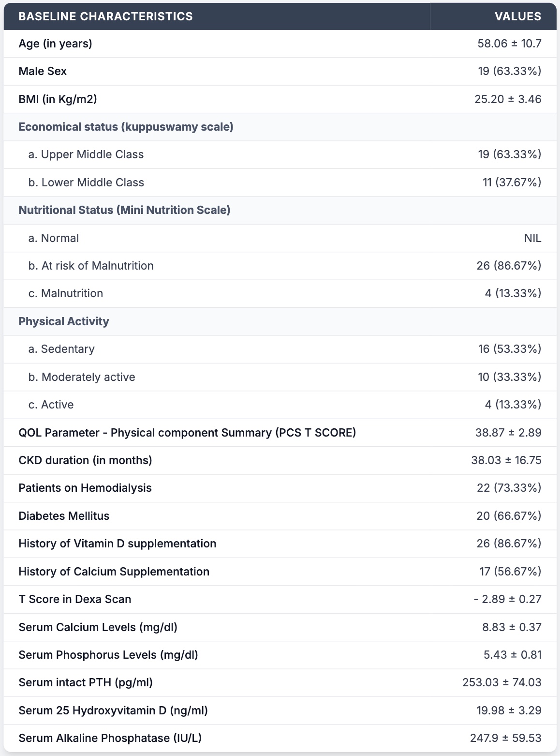Click the Lower Middle Class value 11 (37.67%)
560x756 pixels.
[512, 182]
